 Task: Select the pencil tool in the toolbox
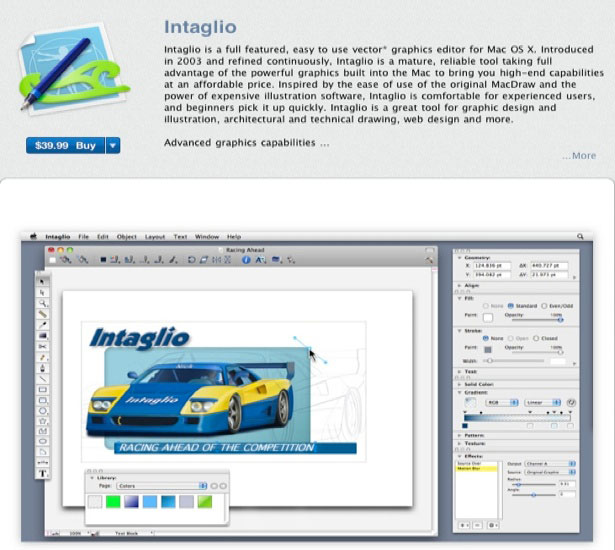pyautogui.click(x=42, y=357)
